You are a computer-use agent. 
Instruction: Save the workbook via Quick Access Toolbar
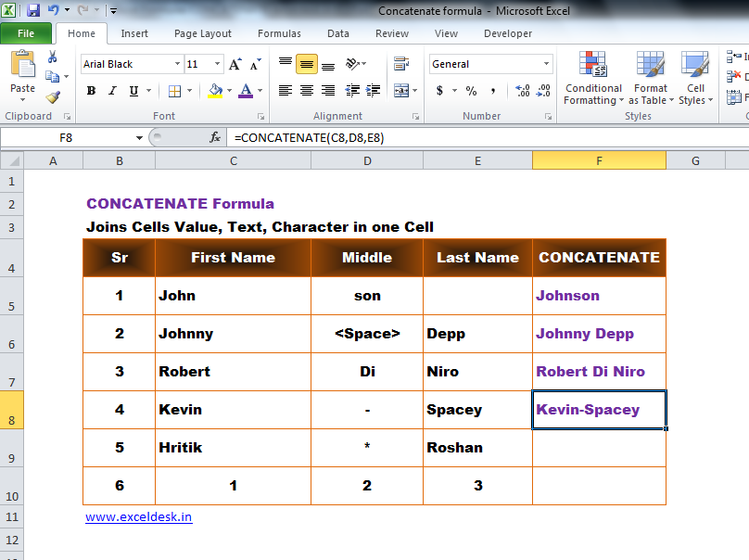click(x=34, y=8)
